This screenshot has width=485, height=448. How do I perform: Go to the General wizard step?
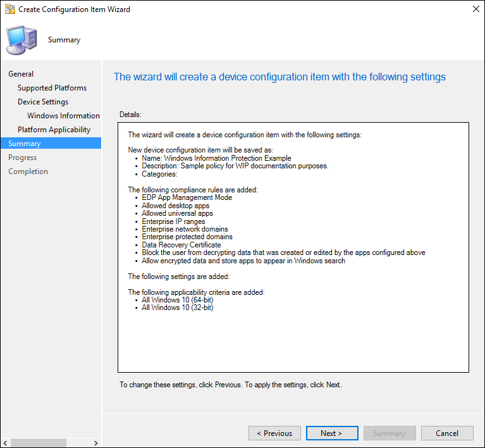tap(21, 74)
